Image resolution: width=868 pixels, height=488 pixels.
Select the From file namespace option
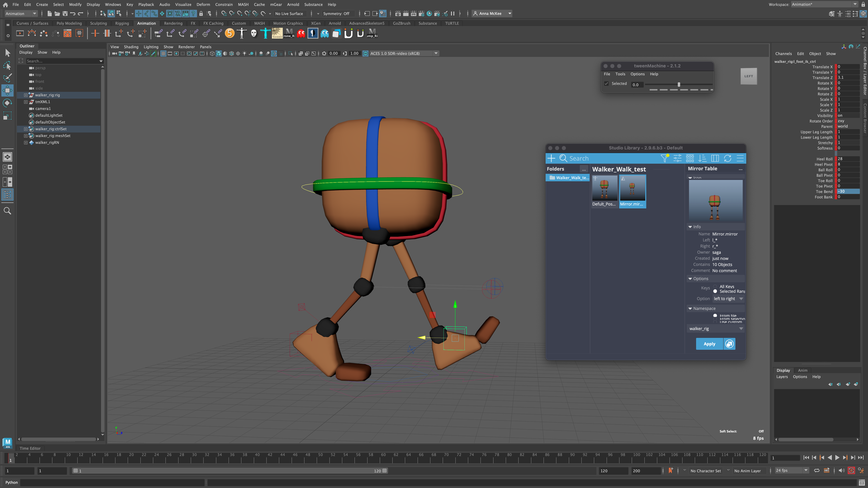[715, 315]
